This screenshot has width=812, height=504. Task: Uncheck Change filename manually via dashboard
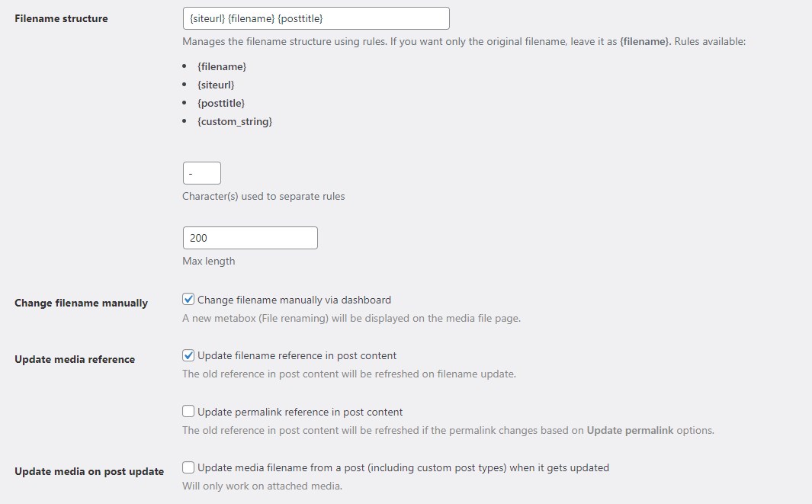pyautogui.click(x=188, y=300)
